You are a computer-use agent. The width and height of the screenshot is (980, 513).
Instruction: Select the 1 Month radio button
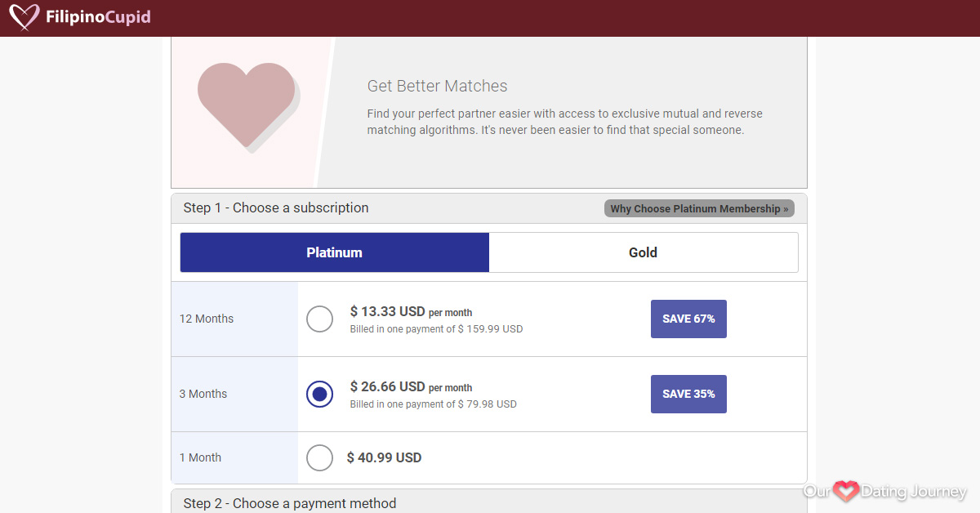[x=319, y=457]
